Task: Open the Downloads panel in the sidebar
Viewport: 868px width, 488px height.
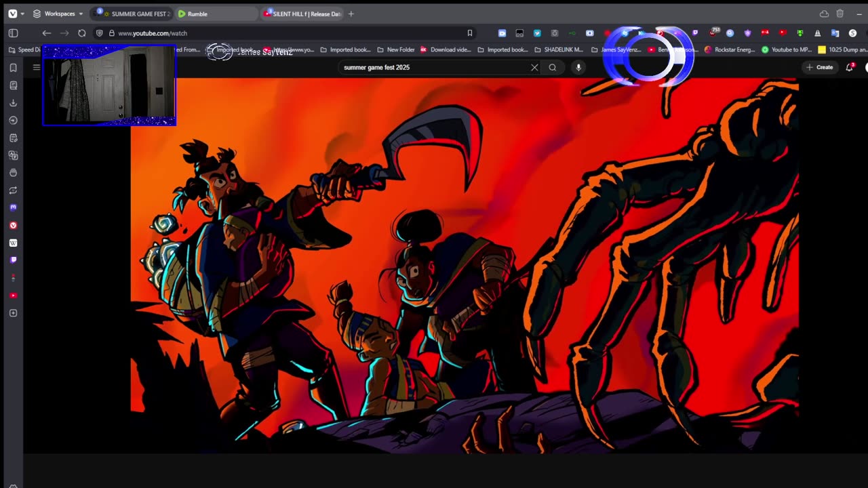Action: pos(13,103)
